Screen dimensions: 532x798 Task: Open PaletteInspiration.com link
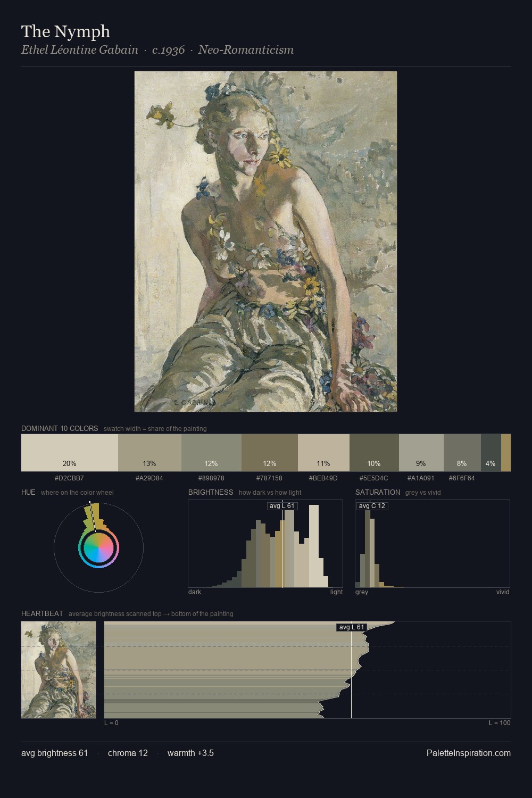click(469, 753)
